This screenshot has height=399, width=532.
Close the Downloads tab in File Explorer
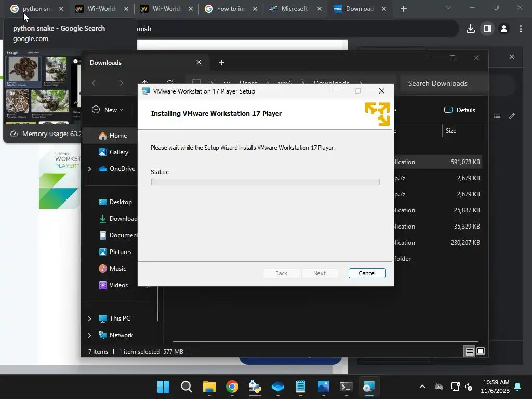point(198,62)
